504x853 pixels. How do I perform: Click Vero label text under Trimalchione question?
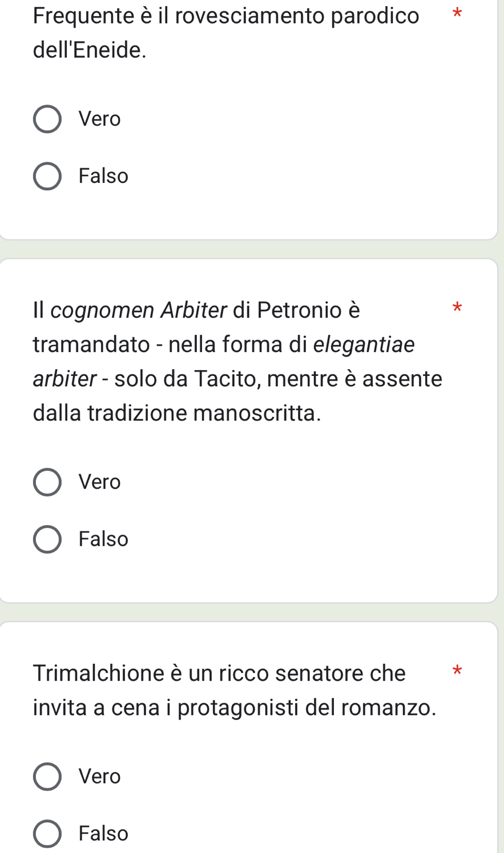pyautogui.click(x=100, y=776)
